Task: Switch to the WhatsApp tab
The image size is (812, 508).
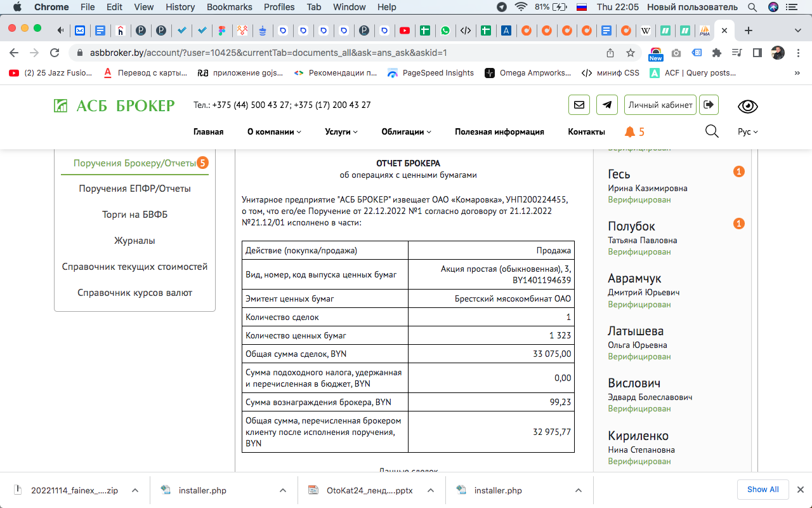Action: pos(445,30)
